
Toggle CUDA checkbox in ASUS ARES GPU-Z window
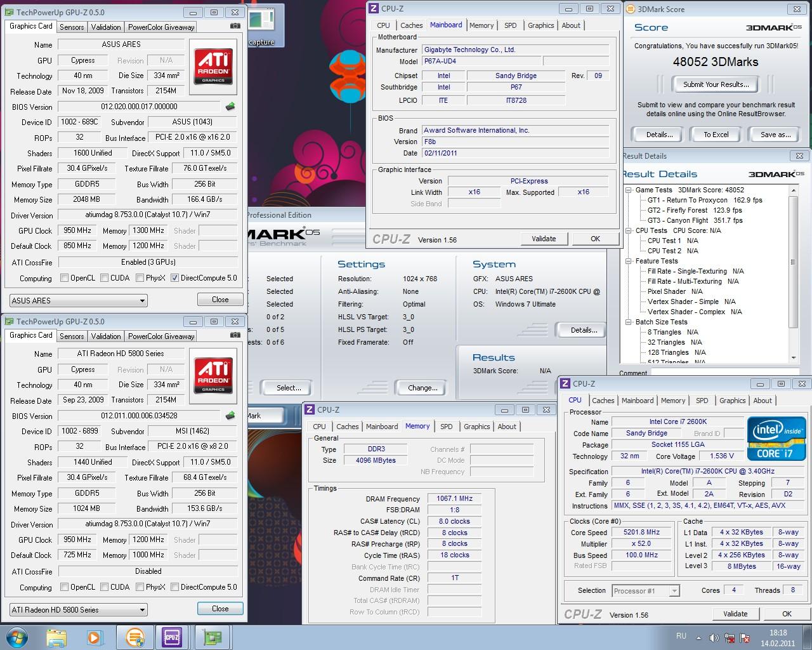[104, 277]
